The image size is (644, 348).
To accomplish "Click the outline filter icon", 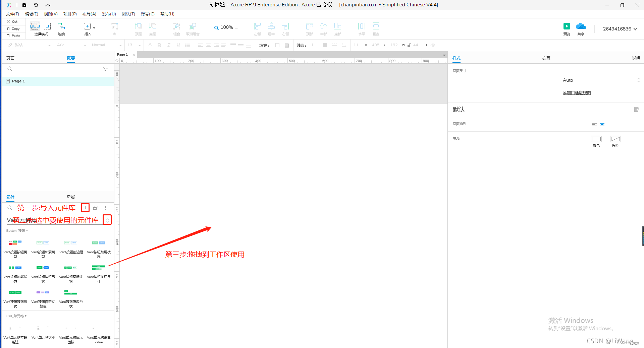I will click(106, 69).
